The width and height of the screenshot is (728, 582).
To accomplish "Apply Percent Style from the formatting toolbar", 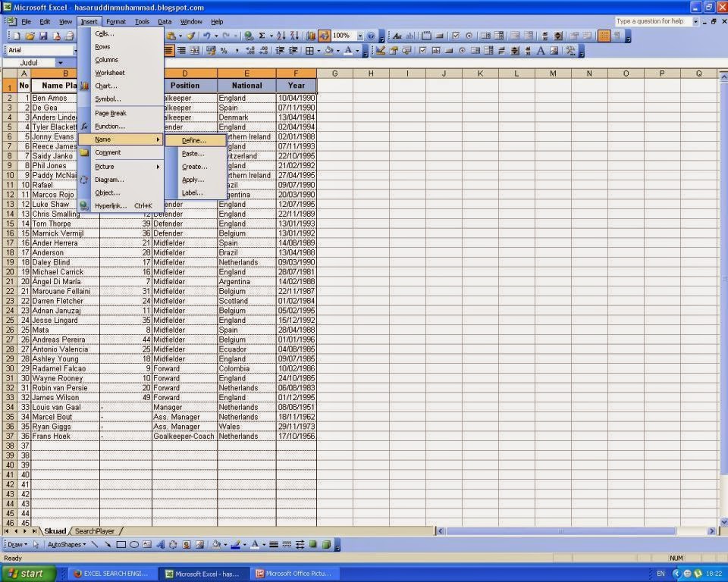I will tap(224, 51).
